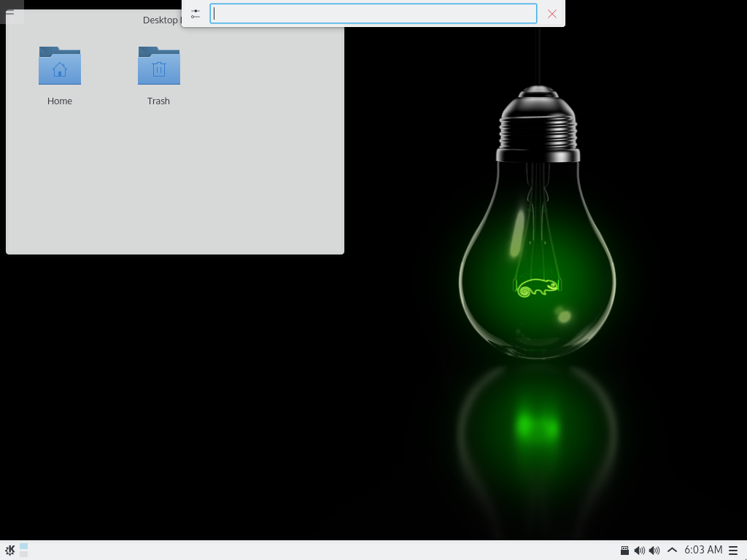Expand hidden system tray icons arrow
Image resolution: width=747 pixels, height=560 pixels.
pos(672,551)
